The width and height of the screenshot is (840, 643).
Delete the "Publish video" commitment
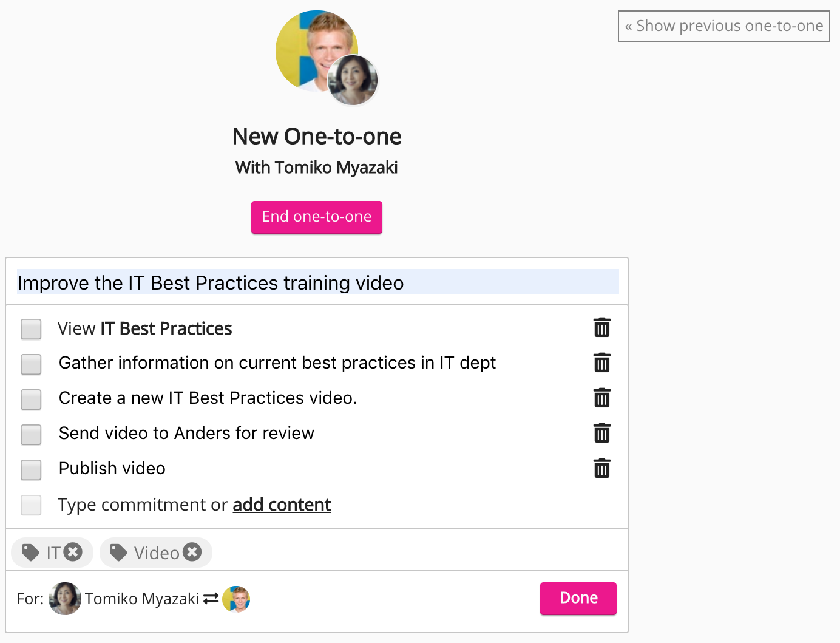pos(601,469)
